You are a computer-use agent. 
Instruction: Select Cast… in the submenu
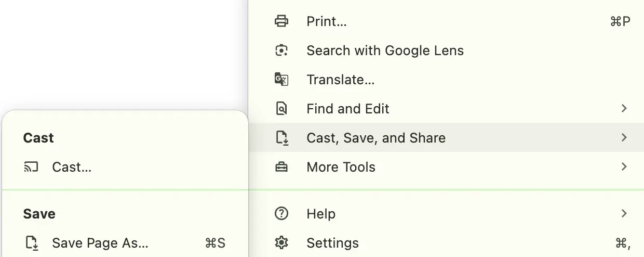[x=125, y=167]
